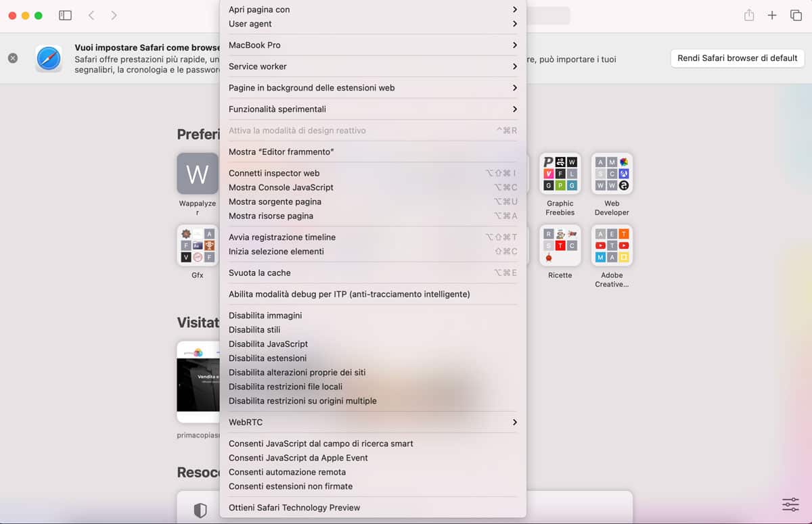This screenshot has height=524, width=812.
Task: Select Disabilita alterazioni proprie dei siti
Action: pyautogui.click(x=373, y=373)
